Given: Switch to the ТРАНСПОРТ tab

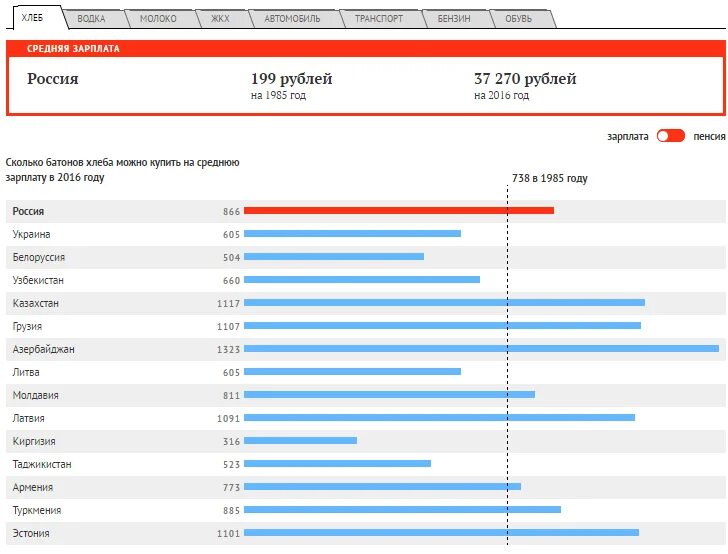Looking at the screenshot, I should click(379, 19).
